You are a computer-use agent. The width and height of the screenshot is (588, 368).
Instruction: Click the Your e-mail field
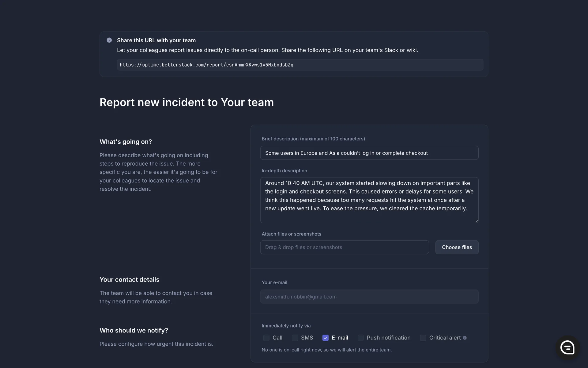point(369,297)
